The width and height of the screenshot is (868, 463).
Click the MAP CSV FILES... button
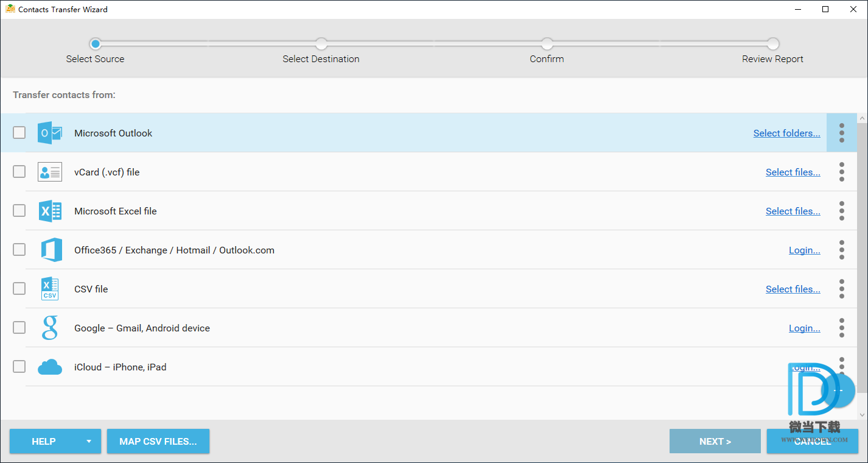coord(158,442)
